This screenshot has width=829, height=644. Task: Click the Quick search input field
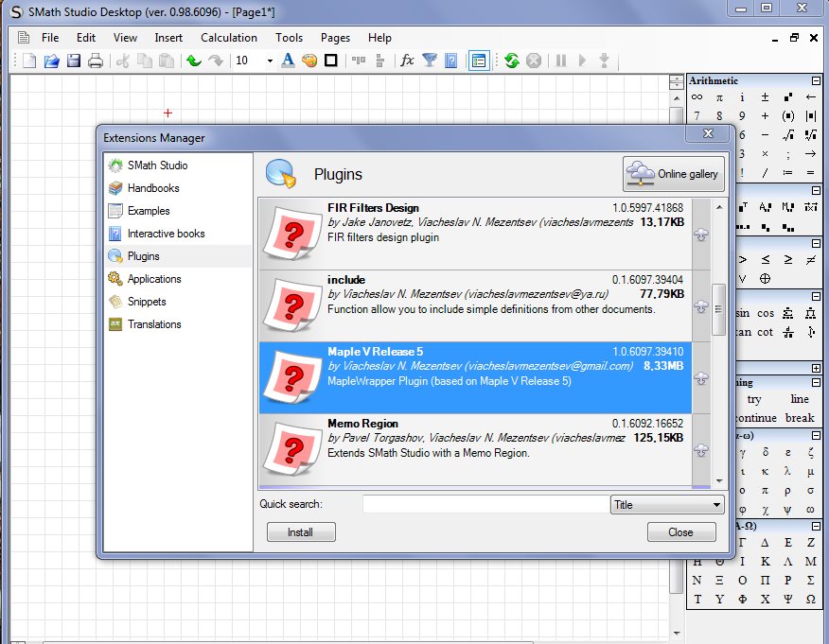[x=485, y=505]
